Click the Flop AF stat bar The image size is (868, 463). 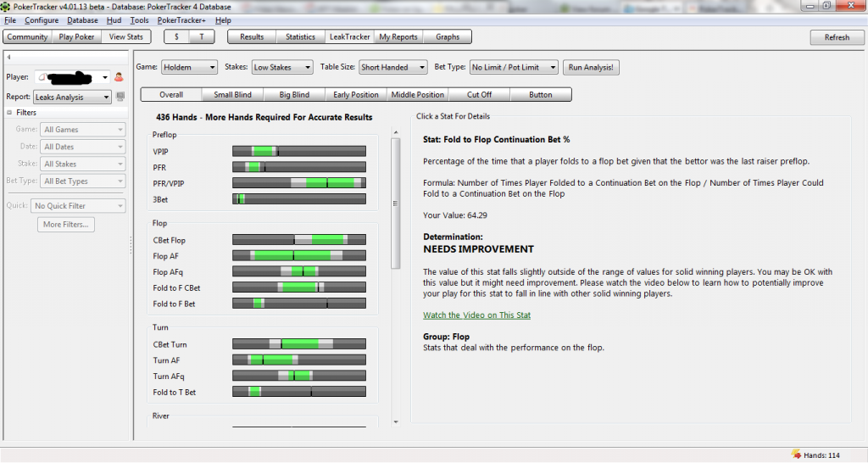point(299,256)
